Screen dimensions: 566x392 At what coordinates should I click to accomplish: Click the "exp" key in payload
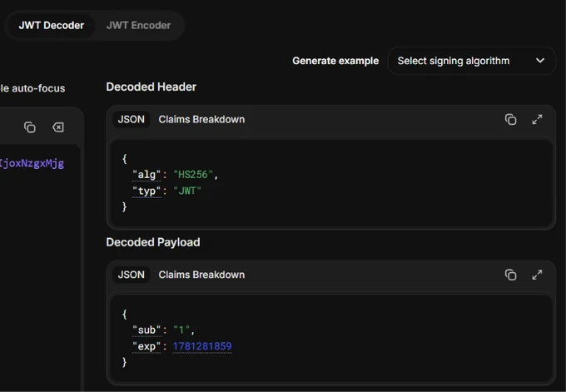(x=146, y=346)
